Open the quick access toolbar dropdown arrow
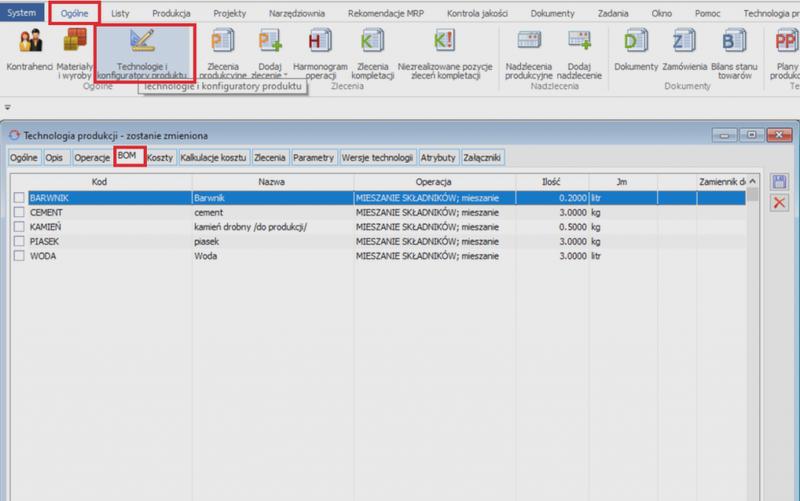Screen dimensions: 800x501 pos(7,107)
